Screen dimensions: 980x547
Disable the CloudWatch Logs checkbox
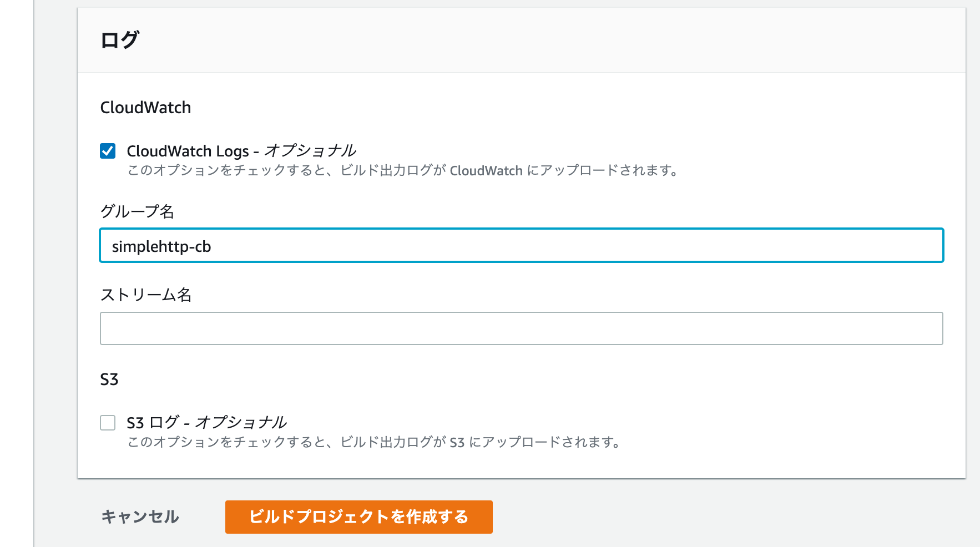pyautogui.click(x=108, y=149)
